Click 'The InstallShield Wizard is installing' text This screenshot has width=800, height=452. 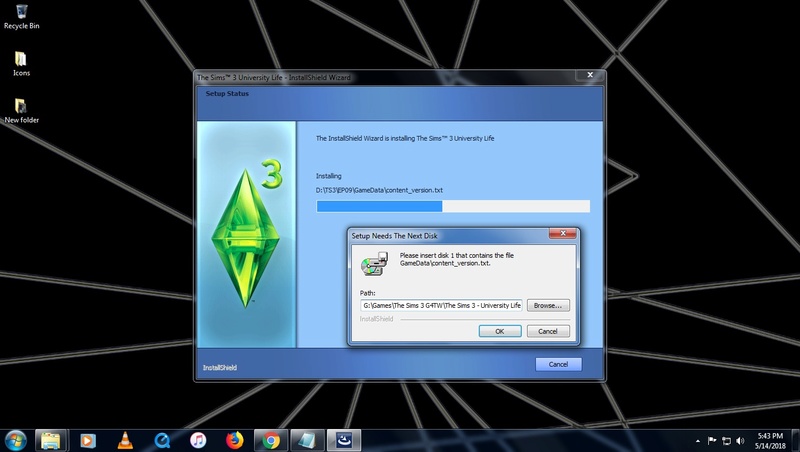click(x=405, y=138)
